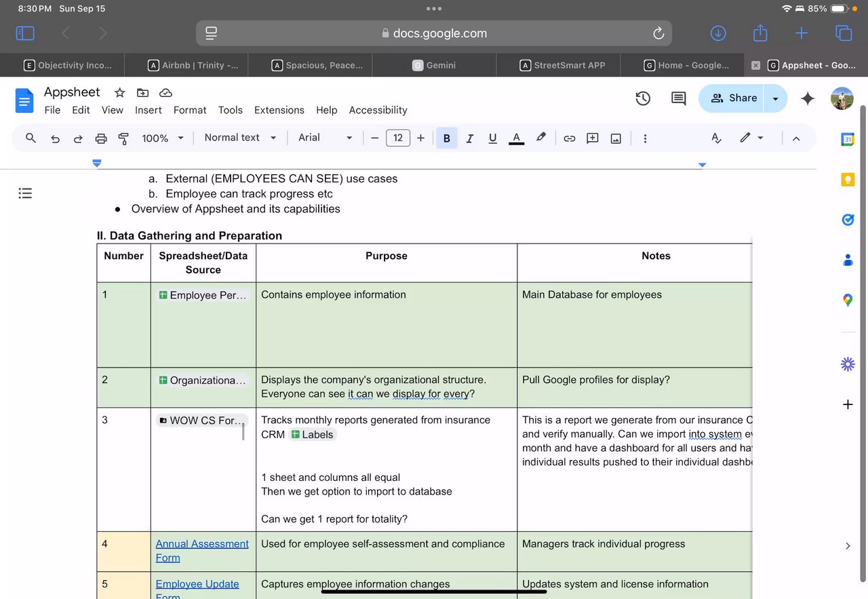Image resolution: width=868 pixels, height=599 pixels.
Task: Open the File menu
Action: (52, 110)
